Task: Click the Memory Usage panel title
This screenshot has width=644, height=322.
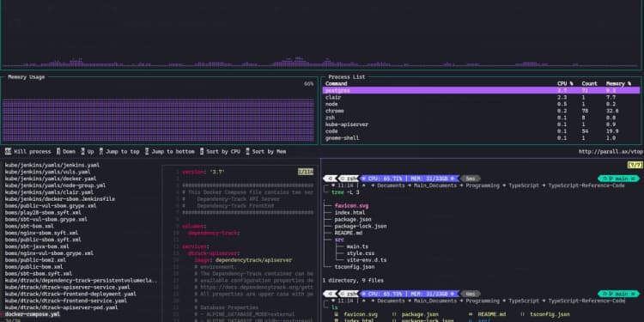Action: coord(27,76)
